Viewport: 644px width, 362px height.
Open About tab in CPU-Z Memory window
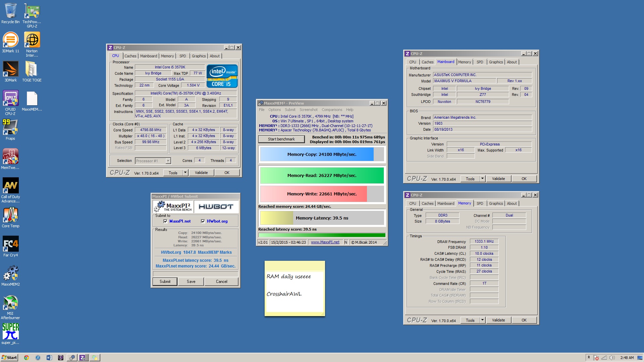[512, 203]
